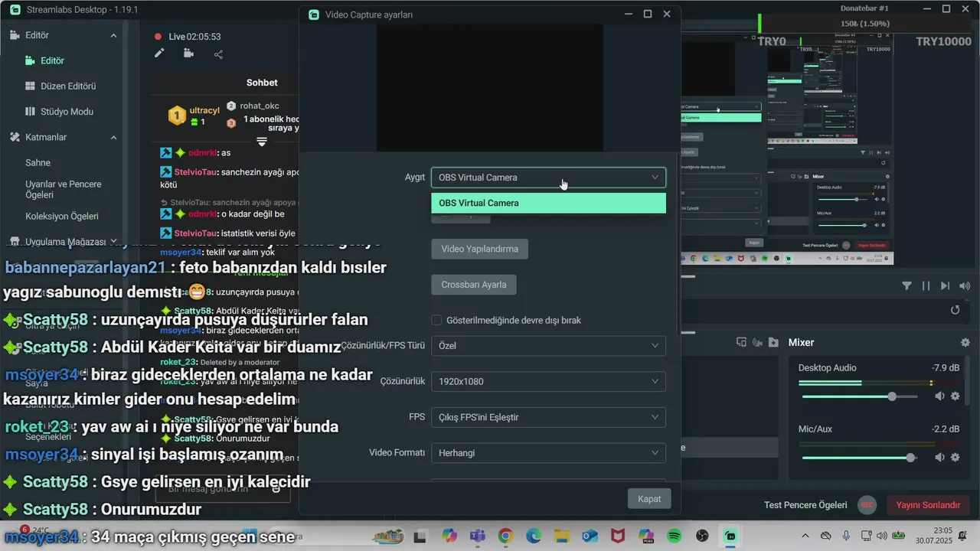Click the microphone tray icon
Viewport: 980px width, 551px height.
(x=847, y=536)
